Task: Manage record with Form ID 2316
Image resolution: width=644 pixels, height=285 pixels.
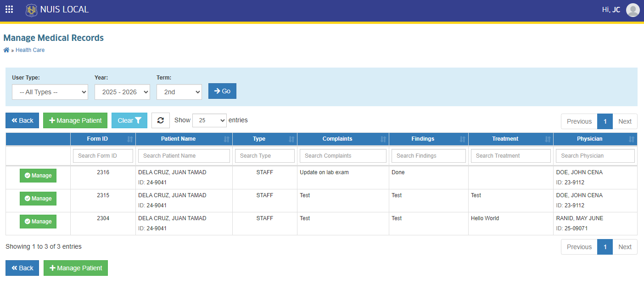Action: tap(38, 176)
